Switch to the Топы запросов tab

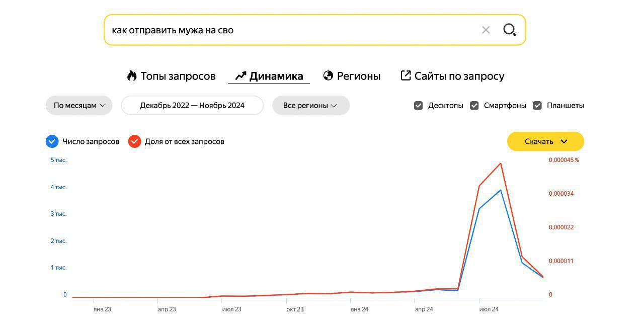(x=178, y=76)
